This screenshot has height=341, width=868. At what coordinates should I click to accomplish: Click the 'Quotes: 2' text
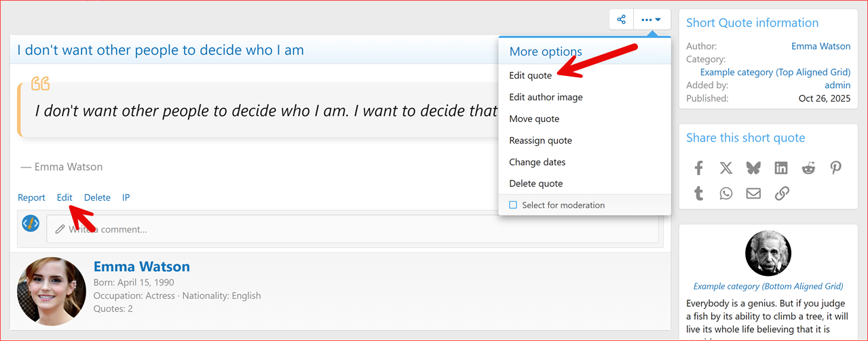[x=113, y=308]
